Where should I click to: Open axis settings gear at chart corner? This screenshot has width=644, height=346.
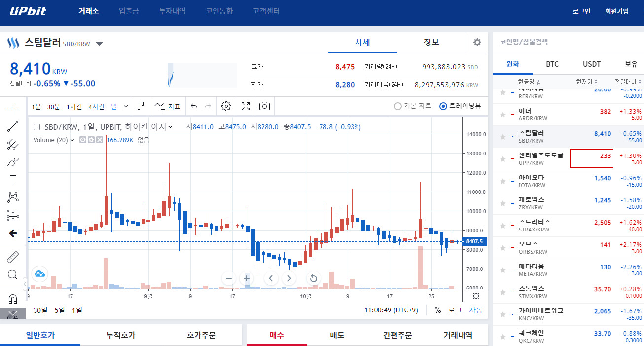pyautogui.click(x=476, y=296)
